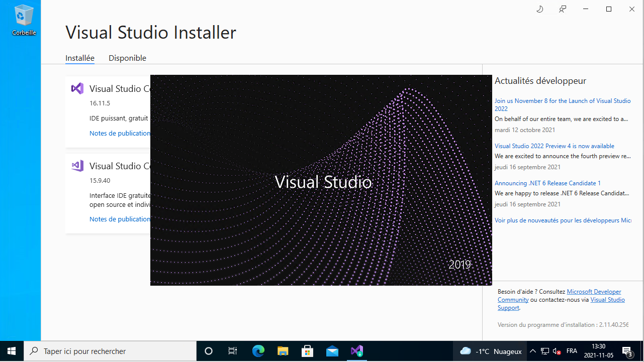Open the Mail app from the taskbar
Viewport: 644px width, 362px height.
(332, 351)
